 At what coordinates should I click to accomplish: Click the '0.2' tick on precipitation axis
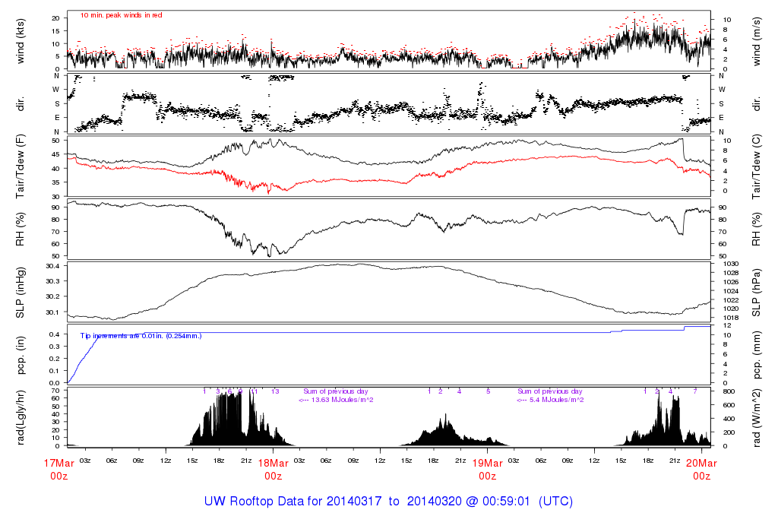[x=55, y=358]
